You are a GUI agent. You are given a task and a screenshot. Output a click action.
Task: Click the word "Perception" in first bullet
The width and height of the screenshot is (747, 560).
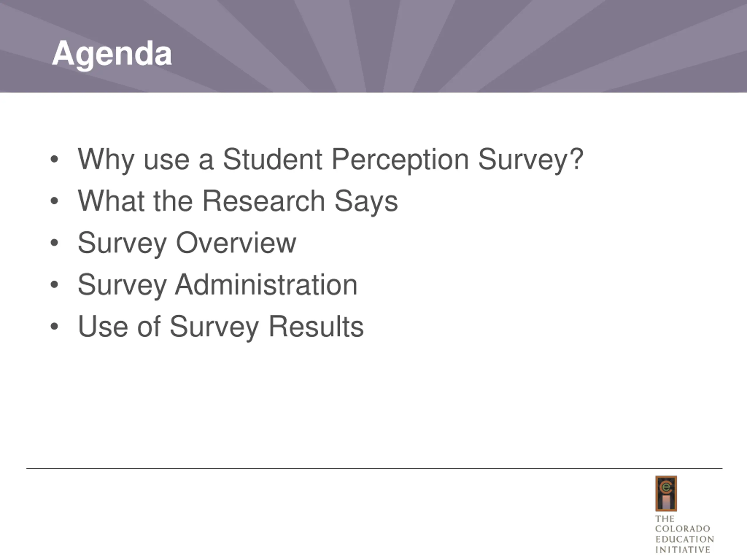click(400, 160)
